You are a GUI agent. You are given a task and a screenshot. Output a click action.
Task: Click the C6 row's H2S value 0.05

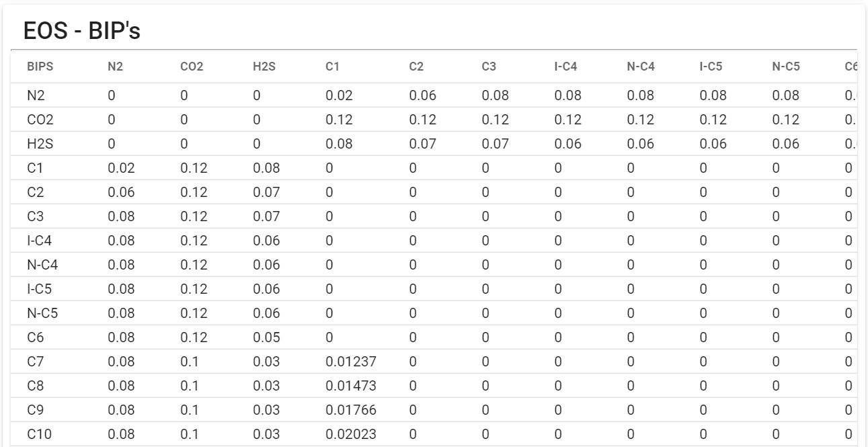tap(266, 337)
